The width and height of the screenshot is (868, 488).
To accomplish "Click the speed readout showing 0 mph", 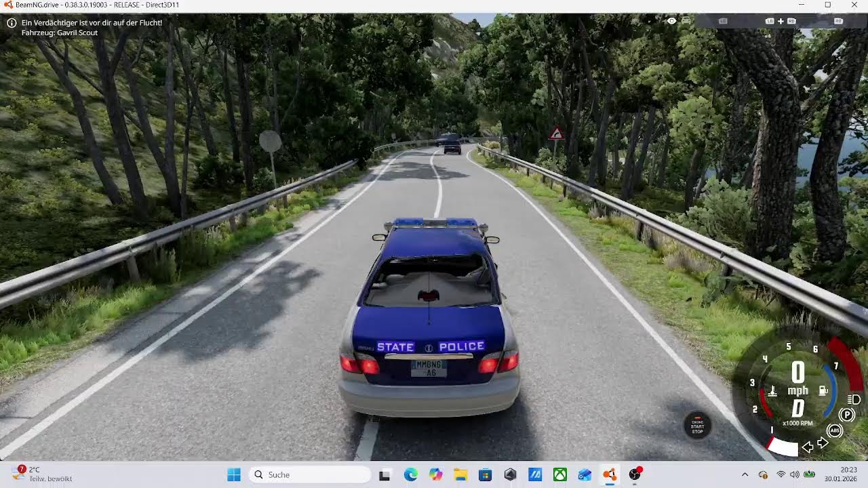I will click(x=798, y=378).
